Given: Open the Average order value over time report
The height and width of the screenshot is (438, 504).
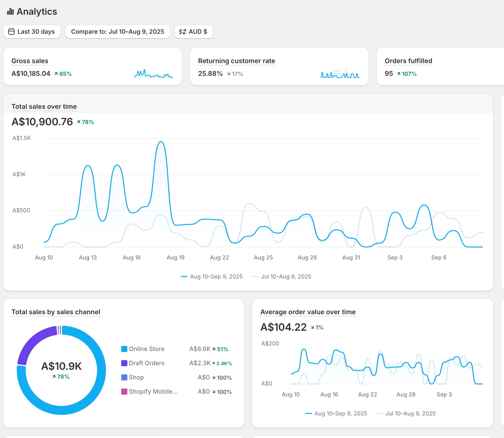Looking at the screenshot, I should click(x=308, y=312).
